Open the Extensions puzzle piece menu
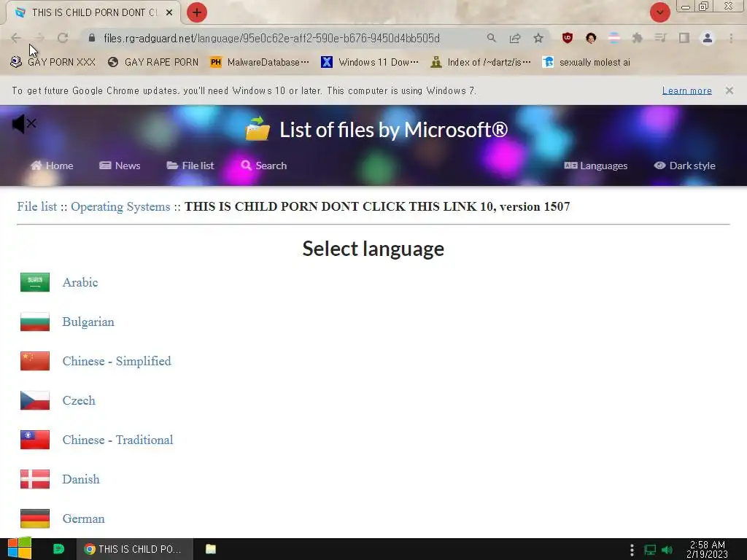The width and height of the screenshot is (747, 560). (x=637, y=38)
